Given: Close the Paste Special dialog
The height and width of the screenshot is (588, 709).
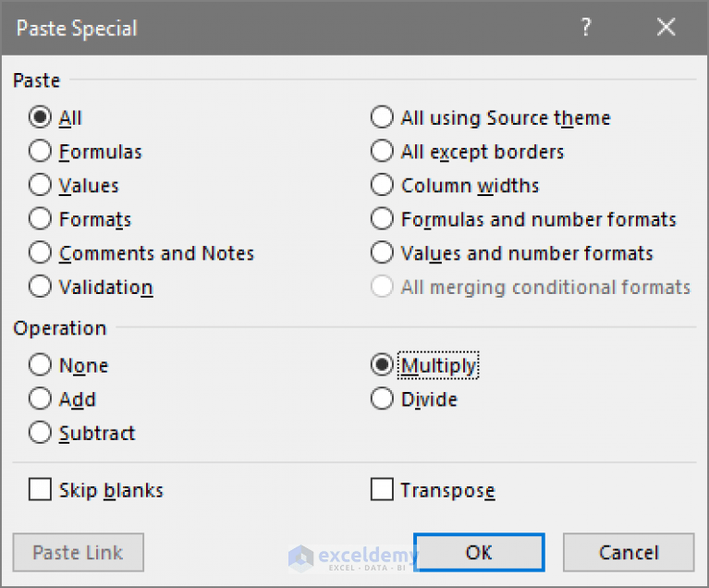Looking at the screenshot, I should coord(666,28).
